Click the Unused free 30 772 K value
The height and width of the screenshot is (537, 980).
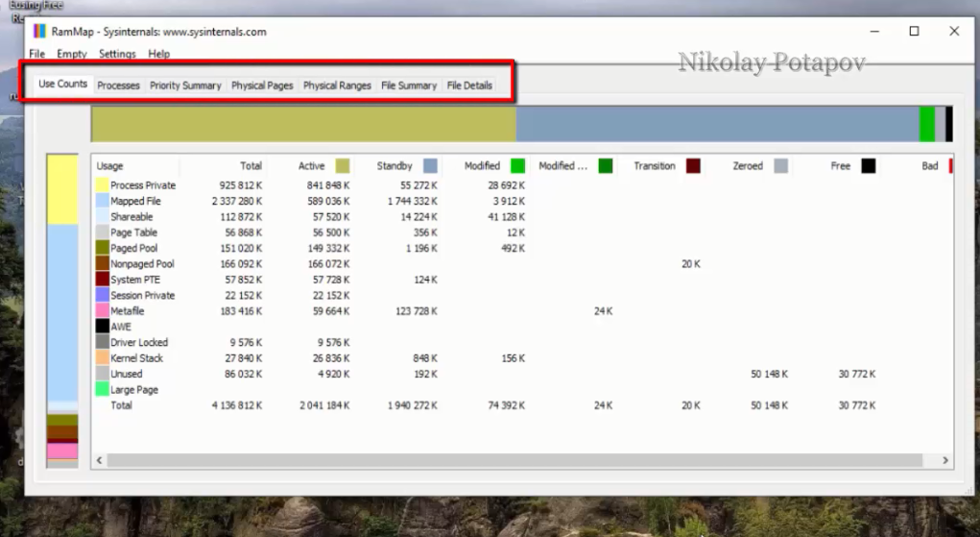[x=857, y=374]
